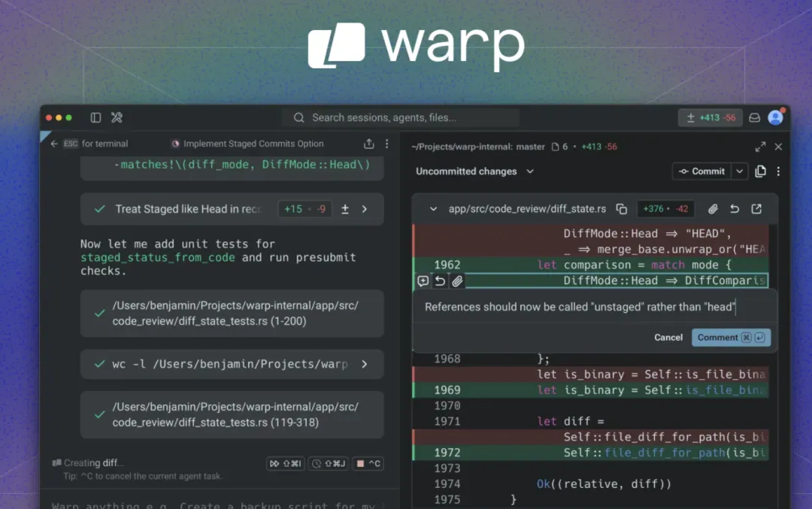Open the +15 -9 diff badge
This screenshot has height=509, width=812.
(x=304, y=209)
